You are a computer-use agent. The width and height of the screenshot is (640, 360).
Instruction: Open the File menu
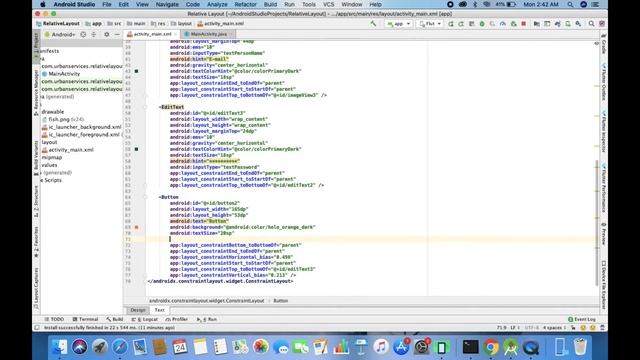coord(107,4)
